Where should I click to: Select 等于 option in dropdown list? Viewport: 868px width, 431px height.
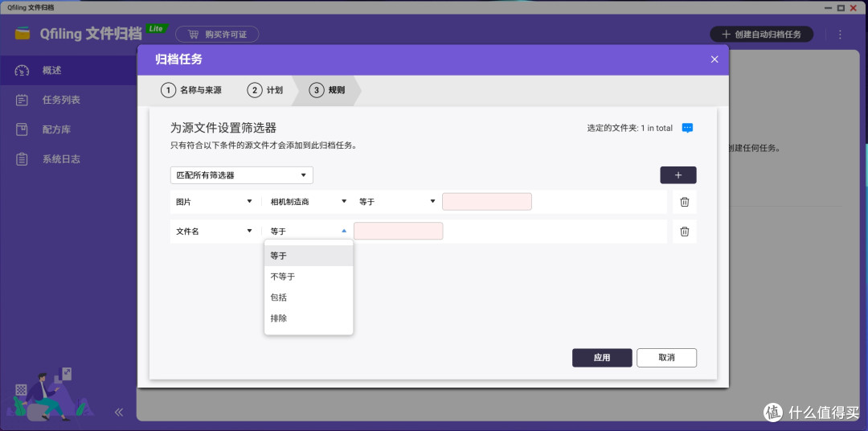(309, 256)
